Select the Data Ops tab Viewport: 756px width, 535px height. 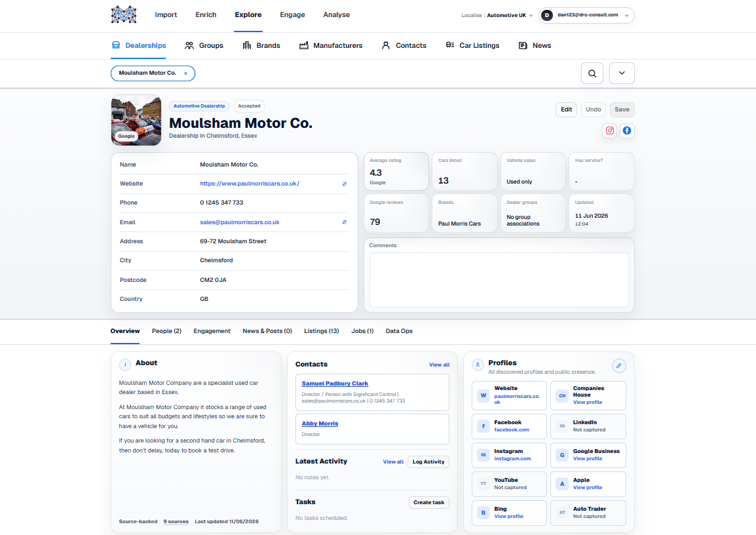click(399, 331)
